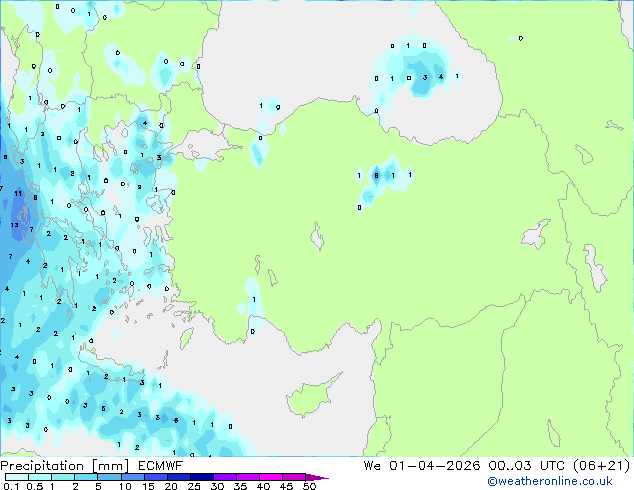This screenshot has height=490, width=634.
Task: Click the 'We' weekday label
Action: click(372, 466)
